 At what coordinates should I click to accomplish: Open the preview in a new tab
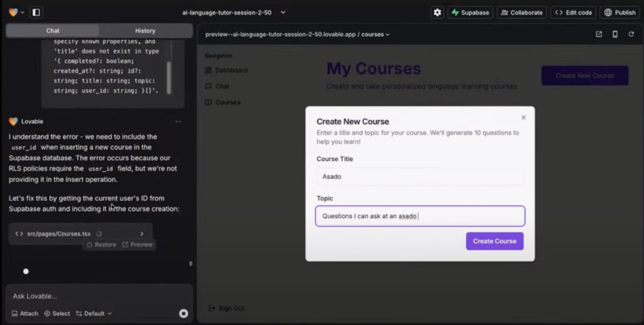point(599,34)
